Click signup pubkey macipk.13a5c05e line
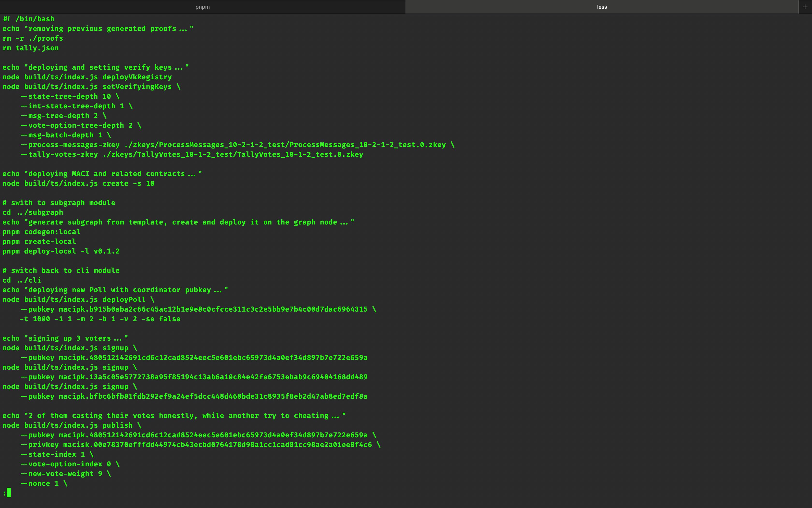812x508 pixels. (194, 377)
